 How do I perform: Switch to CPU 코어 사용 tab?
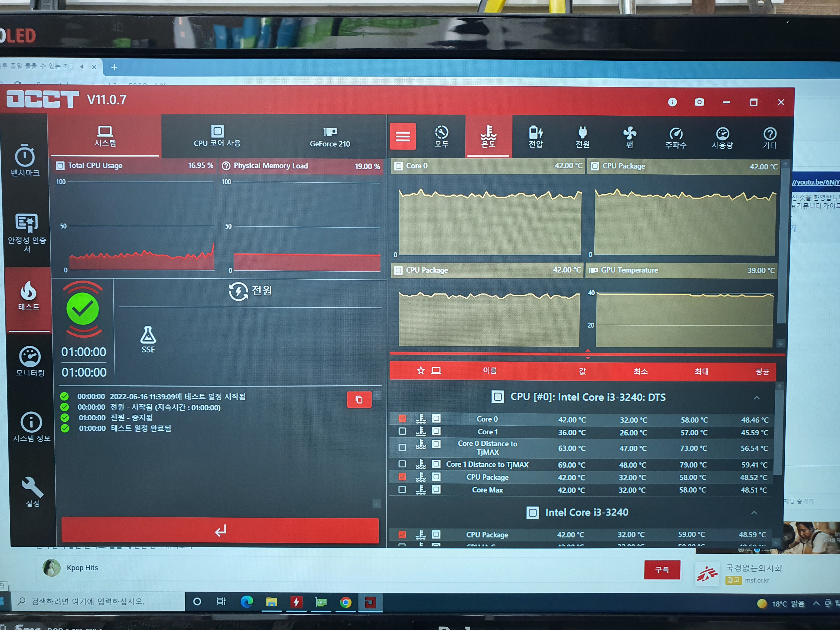217,136
